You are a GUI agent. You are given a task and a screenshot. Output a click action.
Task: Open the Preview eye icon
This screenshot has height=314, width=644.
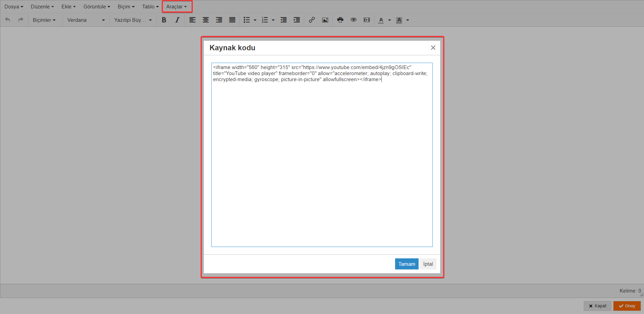point(354,20)
